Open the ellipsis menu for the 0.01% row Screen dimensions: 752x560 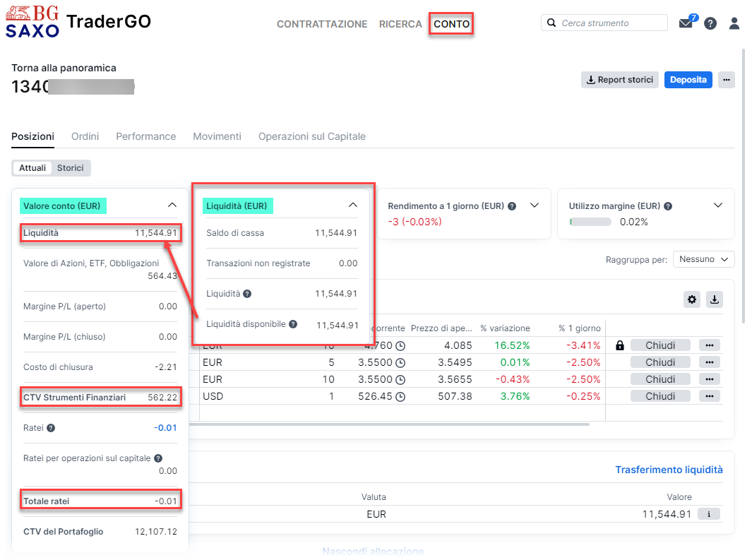click(710, 362)
